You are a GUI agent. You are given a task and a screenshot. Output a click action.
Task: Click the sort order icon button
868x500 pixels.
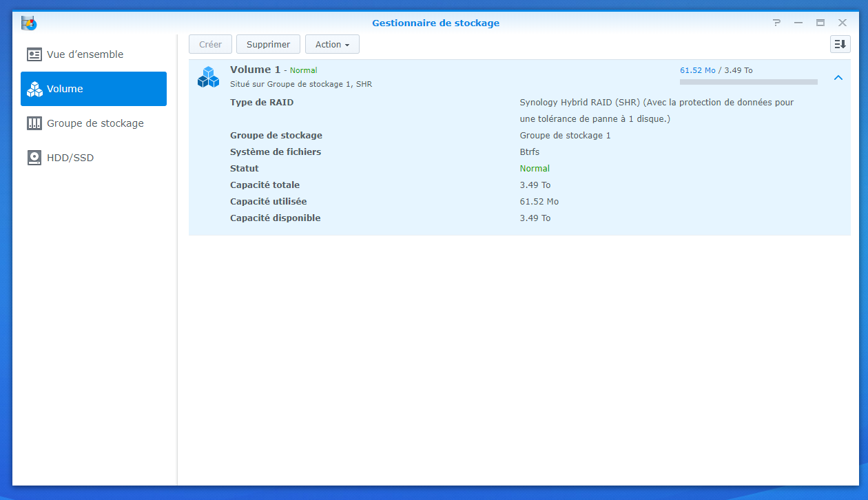point(840,44)
